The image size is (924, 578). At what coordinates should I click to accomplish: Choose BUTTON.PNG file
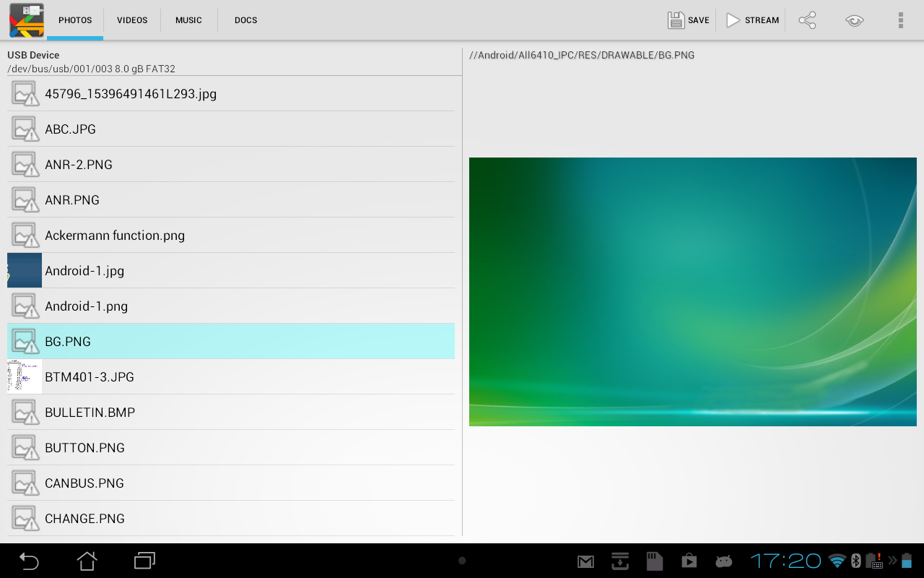(x=231, y=447)
